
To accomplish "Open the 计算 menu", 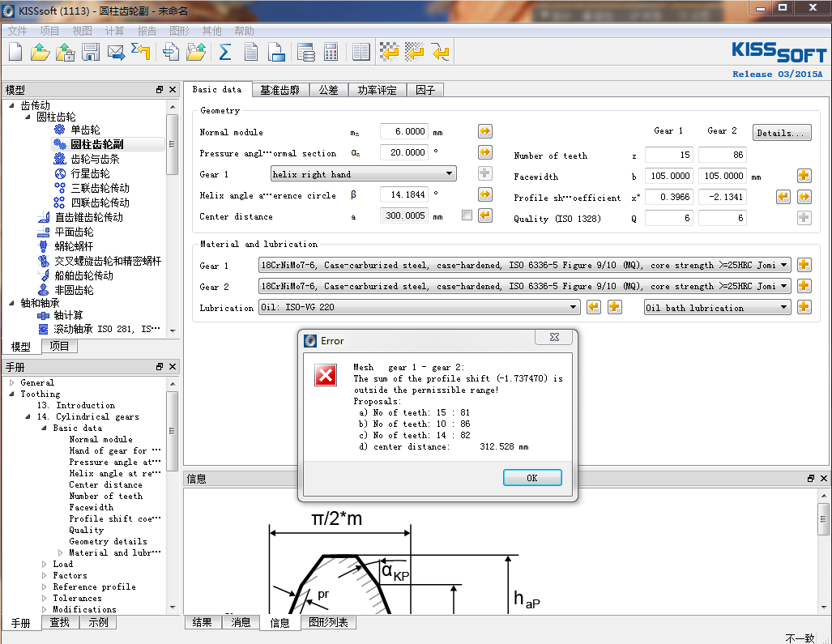I will [114, 31].
